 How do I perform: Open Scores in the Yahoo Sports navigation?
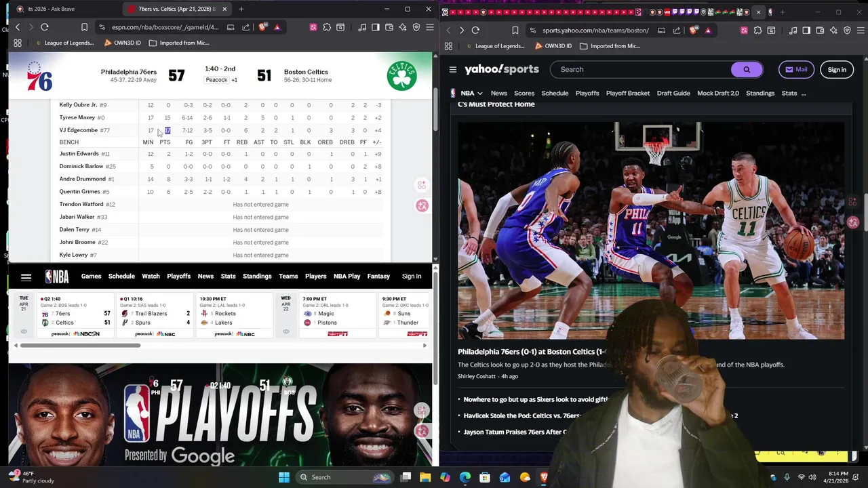click(524, 93)
